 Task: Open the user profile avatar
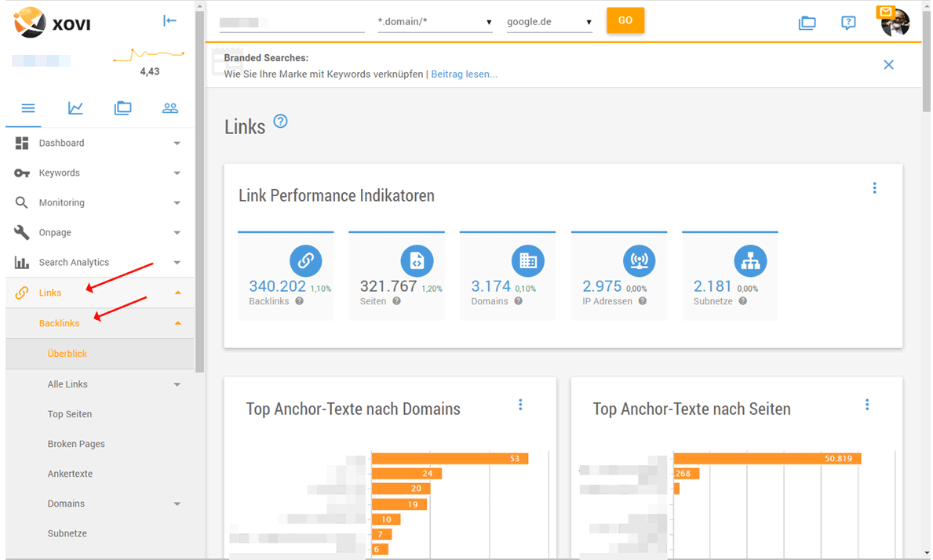pyautogui.click(x=896, y=24)
